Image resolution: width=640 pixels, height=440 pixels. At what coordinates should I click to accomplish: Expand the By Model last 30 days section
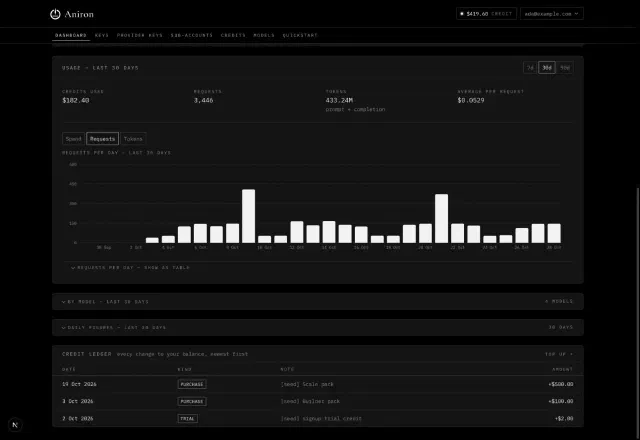(x=318, y=302)
